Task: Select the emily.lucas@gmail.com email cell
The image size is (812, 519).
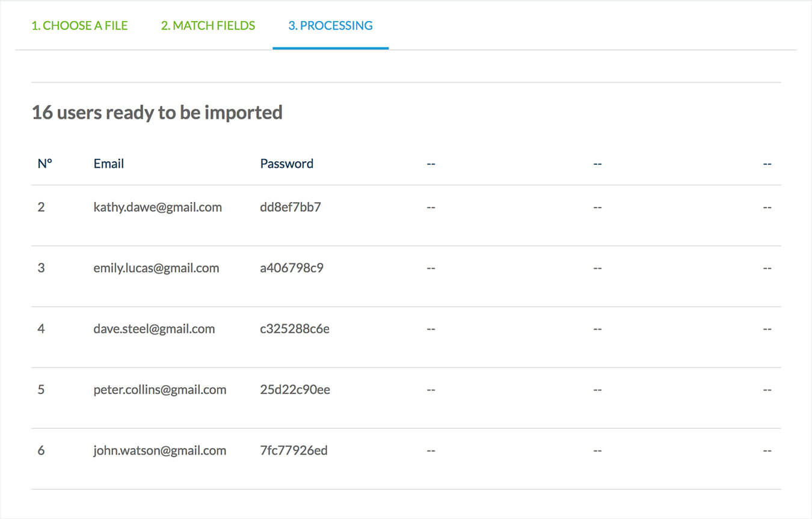Action: click(x=156, y=268)
